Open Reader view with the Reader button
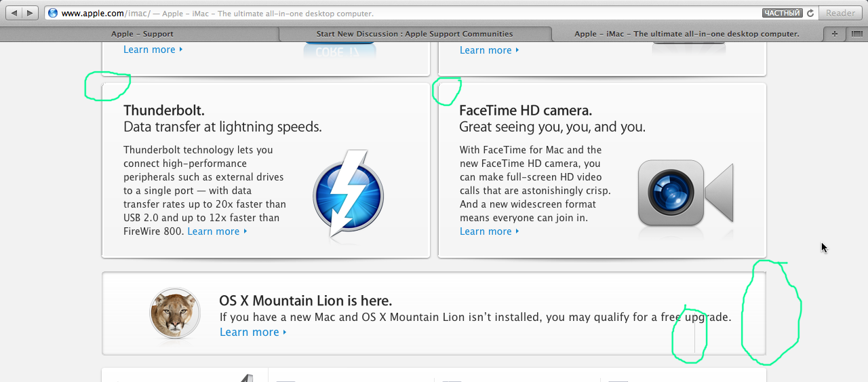Viewport: 868px width, 382px height. tap(840, 13)
